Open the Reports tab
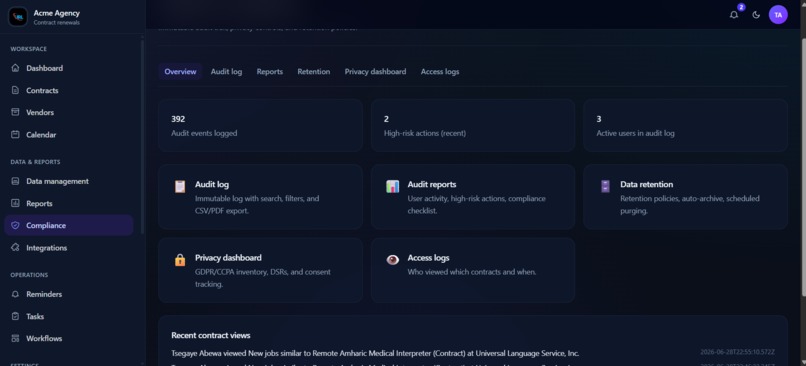Viewport: 806px width, 366px height. [270, 71]
